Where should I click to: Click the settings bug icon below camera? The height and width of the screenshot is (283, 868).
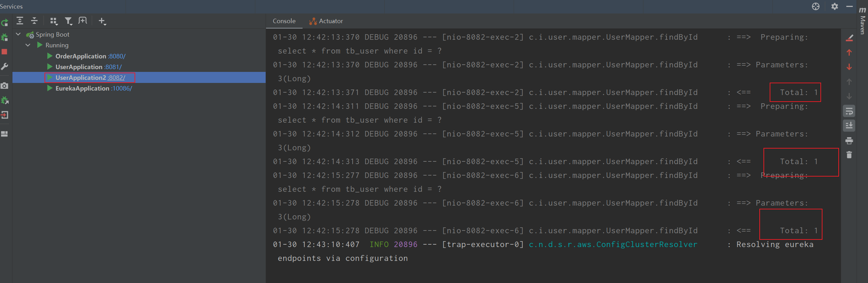pyautogui.click(x=4, y=100)
